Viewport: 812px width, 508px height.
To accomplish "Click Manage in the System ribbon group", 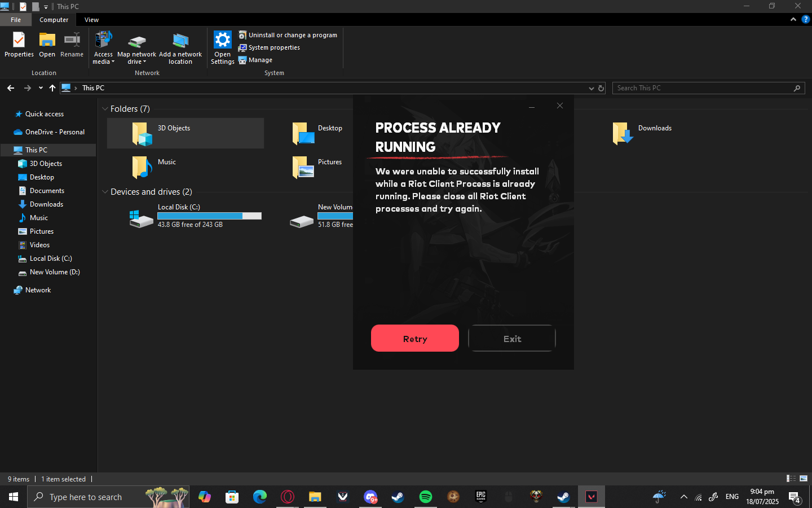I will click(255, 60).
